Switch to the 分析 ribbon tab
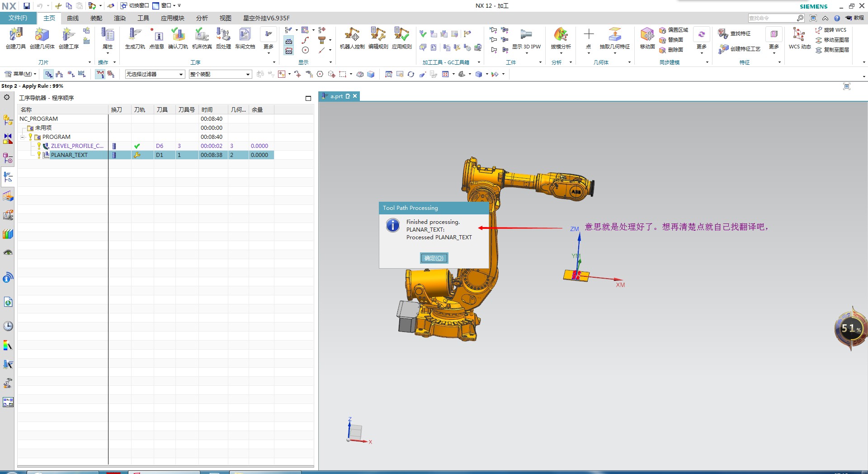 tap(202, 18)
